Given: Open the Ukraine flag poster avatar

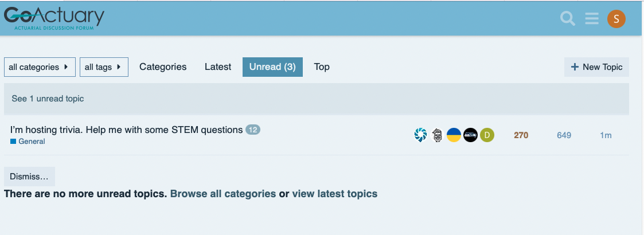Looking at the screenshot, I should click(454, 135).
